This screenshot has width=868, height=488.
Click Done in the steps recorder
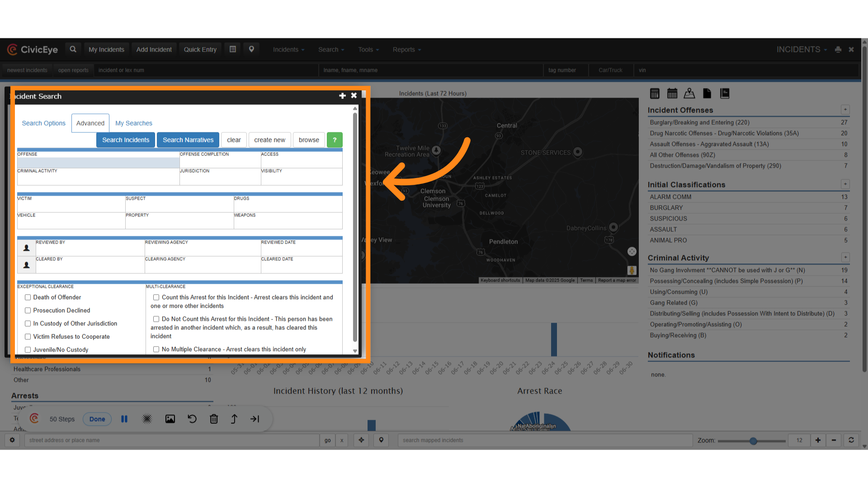(97, 419)
